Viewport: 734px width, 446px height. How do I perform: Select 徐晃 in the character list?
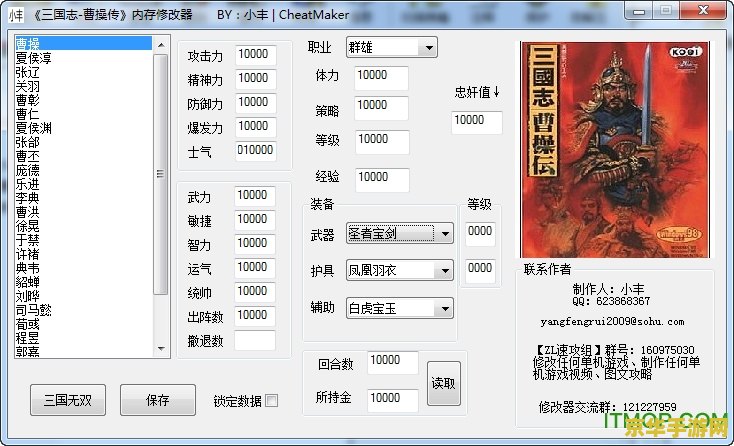click(83, 226)
